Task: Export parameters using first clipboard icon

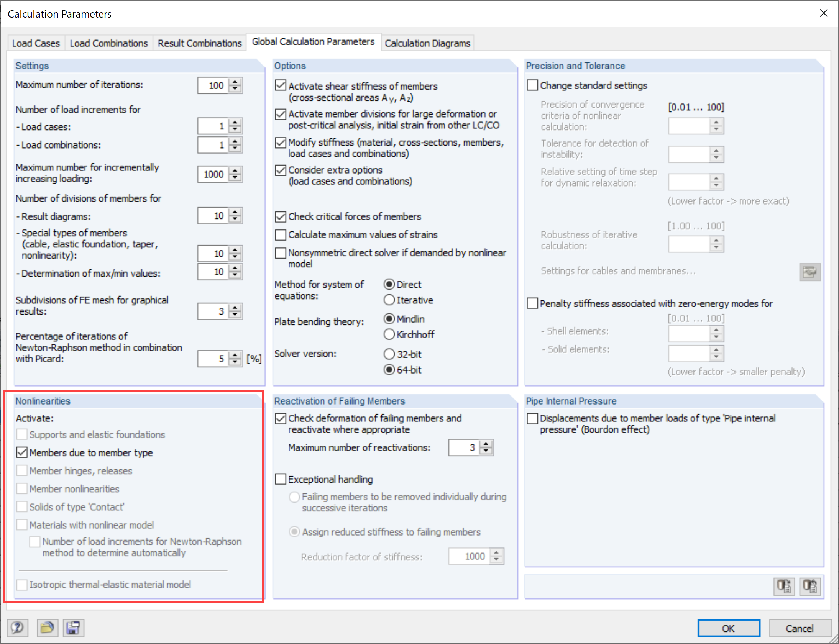Action: point(784,586)
